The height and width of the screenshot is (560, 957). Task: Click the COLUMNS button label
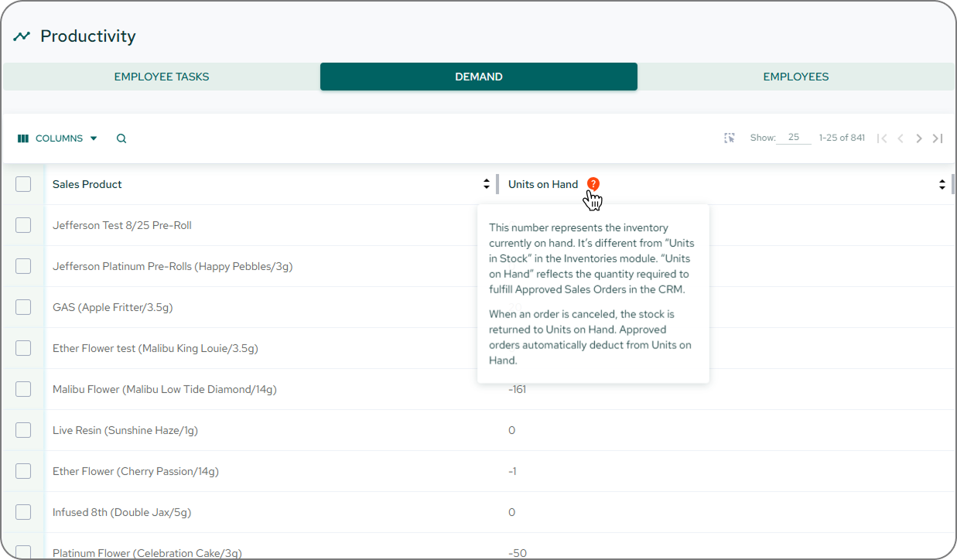[x=59, y=138]
